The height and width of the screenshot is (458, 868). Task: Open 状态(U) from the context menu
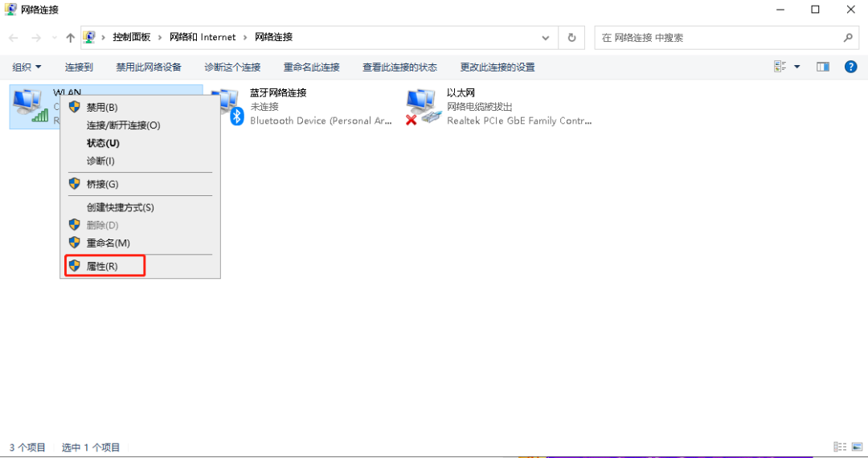click(140, 143)
